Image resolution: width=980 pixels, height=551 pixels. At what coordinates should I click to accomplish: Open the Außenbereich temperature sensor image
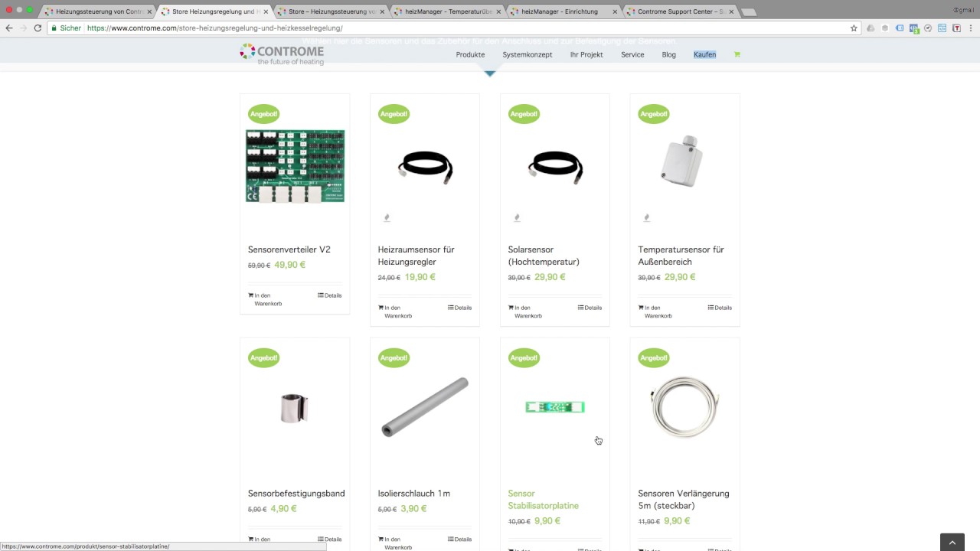pos(682,161)
